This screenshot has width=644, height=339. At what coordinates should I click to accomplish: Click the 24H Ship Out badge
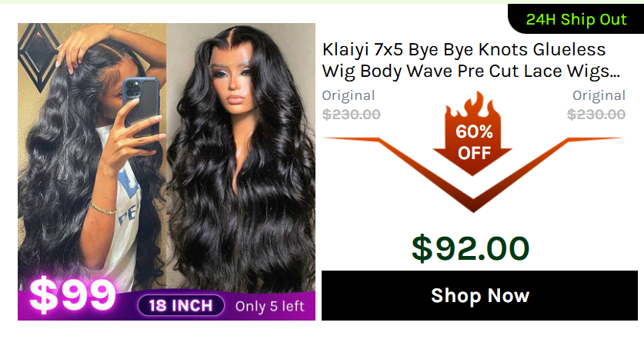(576, 19)
